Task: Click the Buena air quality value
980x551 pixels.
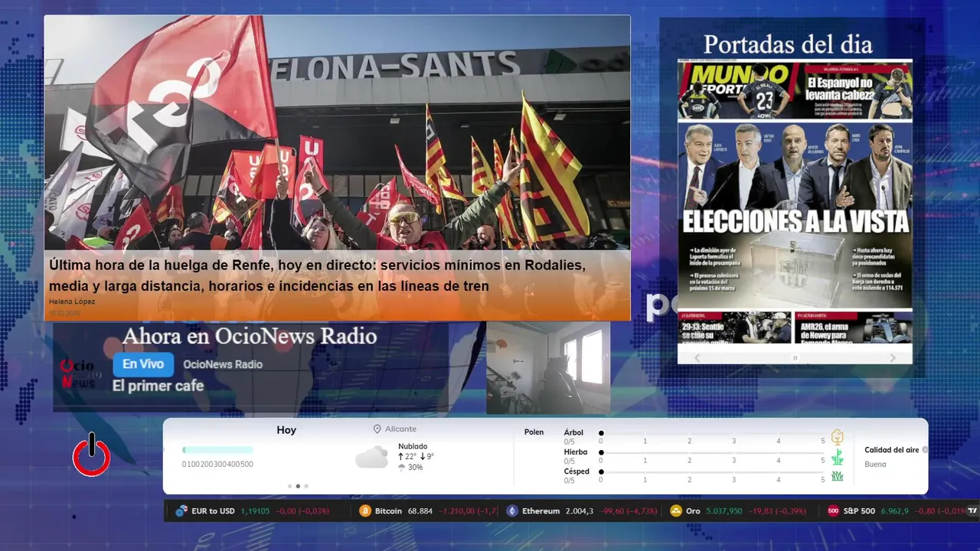Action: coord(875,464)
